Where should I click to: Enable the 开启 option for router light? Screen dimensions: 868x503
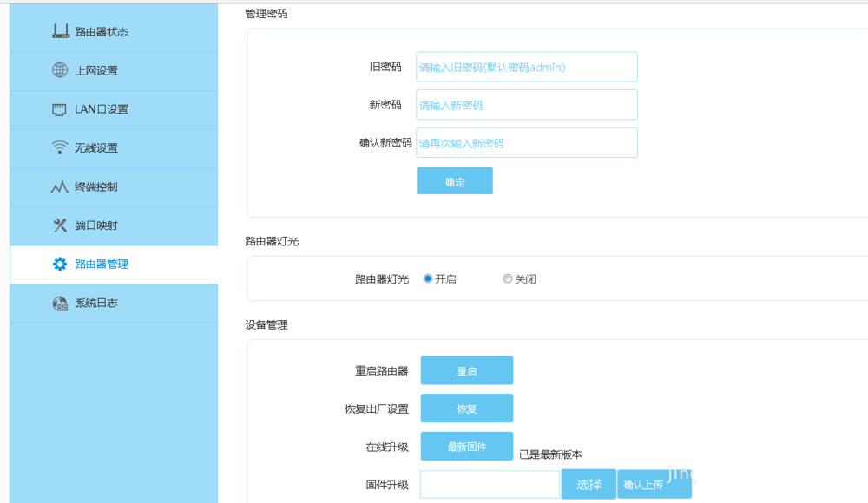pyautogui.click(x=427, y=278)
